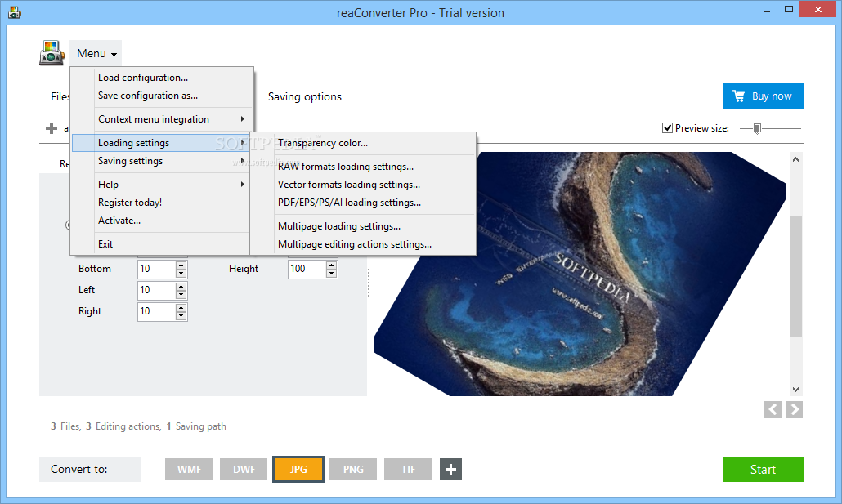Add a new output format with plus

450,469
